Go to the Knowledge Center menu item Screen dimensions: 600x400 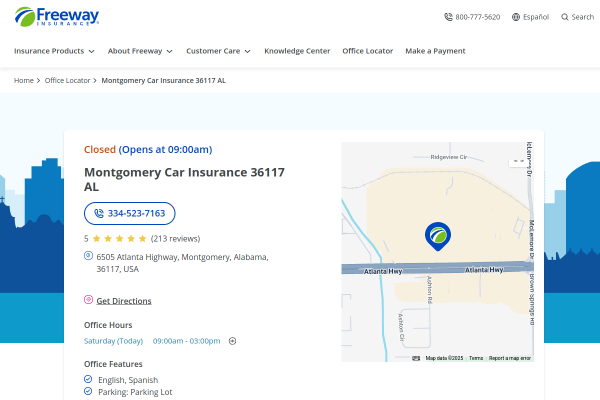[x=297, y=51]
